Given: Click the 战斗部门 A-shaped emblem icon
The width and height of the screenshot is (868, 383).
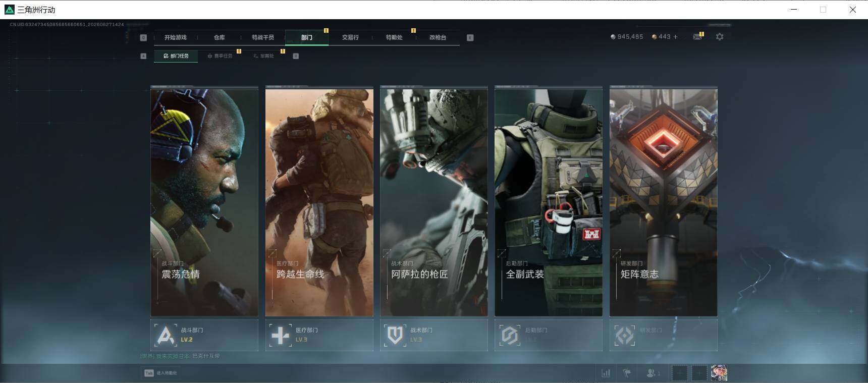Looking at the screenshot, I should click(x=166, y=335).
